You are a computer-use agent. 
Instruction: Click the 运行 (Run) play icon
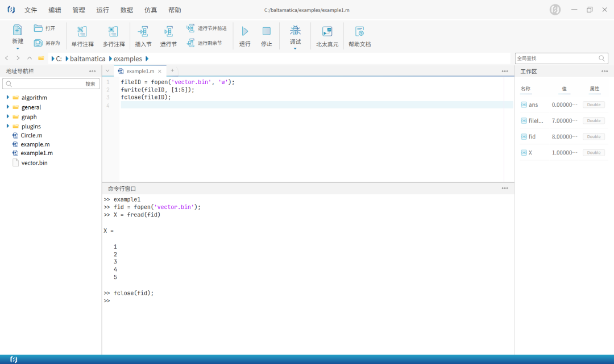(x=244, y=32)
